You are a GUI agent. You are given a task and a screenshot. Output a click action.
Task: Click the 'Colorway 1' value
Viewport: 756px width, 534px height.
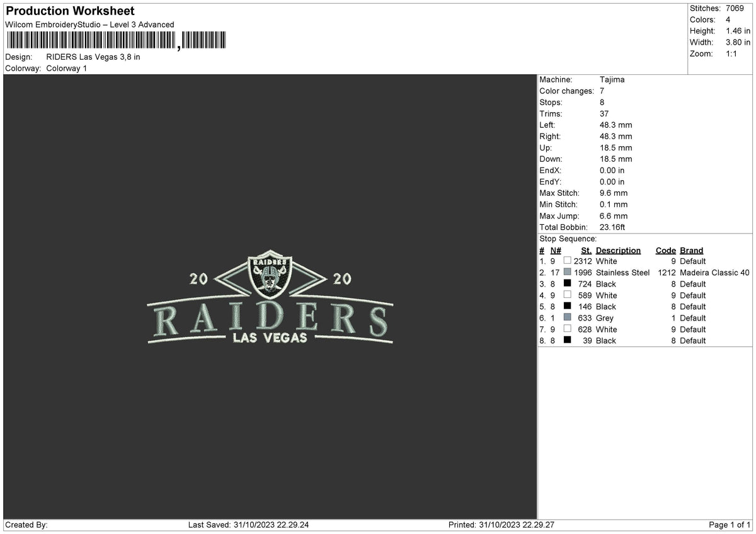pos(67,68)
